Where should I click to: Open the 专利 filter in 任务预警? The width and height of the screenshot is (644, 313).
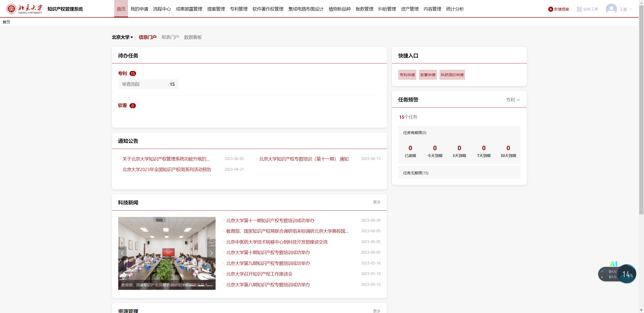coord(513,100)
